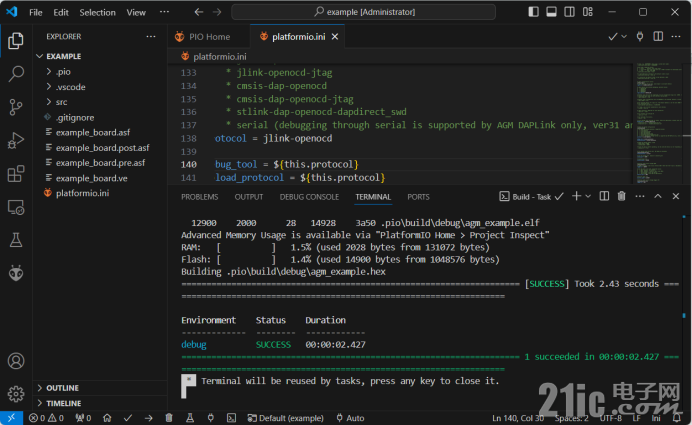Open the Extensions view
Image resolution: width=692 pixels, height=425 pixels.
[x=16, y=174]
